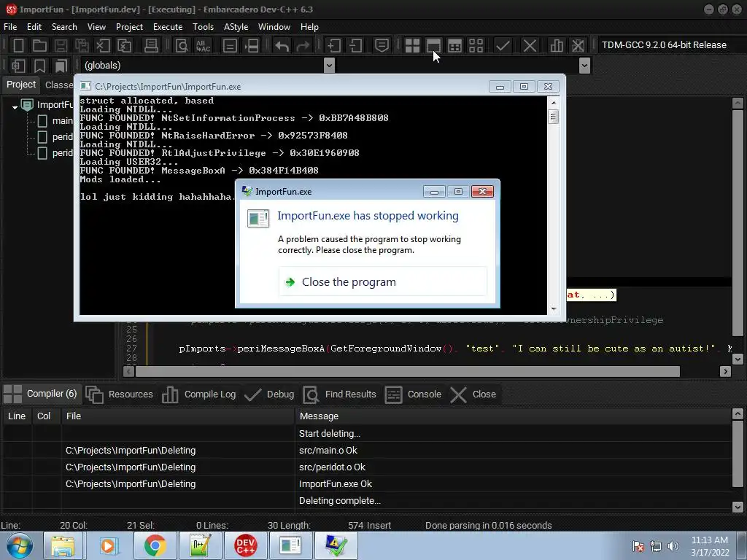Click the Undo arrow icon
Image resolution: width=747 pixels, height=560 pixels.
click(x=282, y=46)
